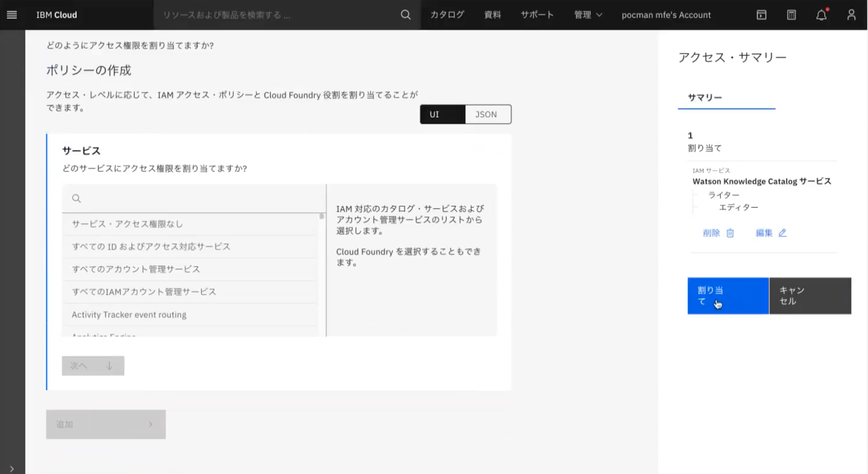Select the サマリー tab
This screenshot has height=474, width=868.
point(705,97)
